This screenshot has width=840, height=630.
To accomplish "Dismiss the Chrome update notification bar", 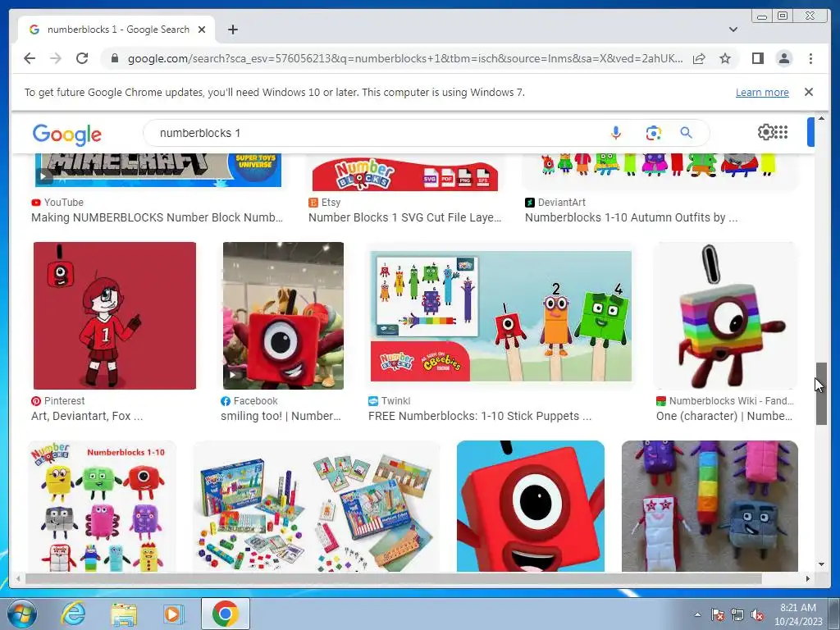I will (809, 92).
